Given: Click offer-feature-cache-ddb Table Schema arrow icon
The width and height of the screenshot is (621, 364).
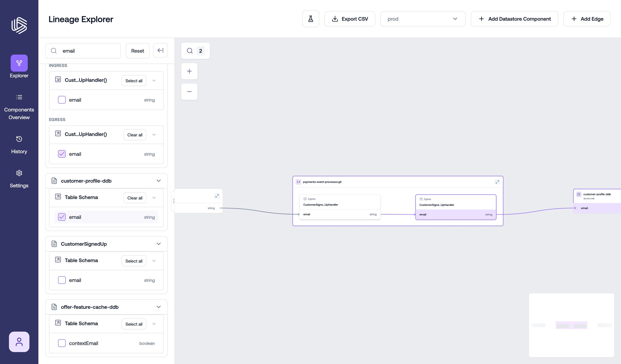Looking at the screenshot, I should 58,323.
